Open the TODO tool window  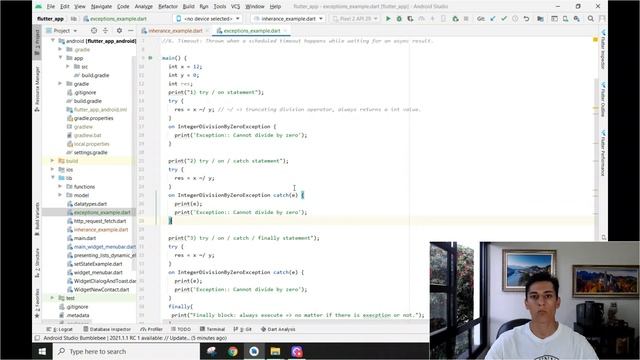[181, 329]
